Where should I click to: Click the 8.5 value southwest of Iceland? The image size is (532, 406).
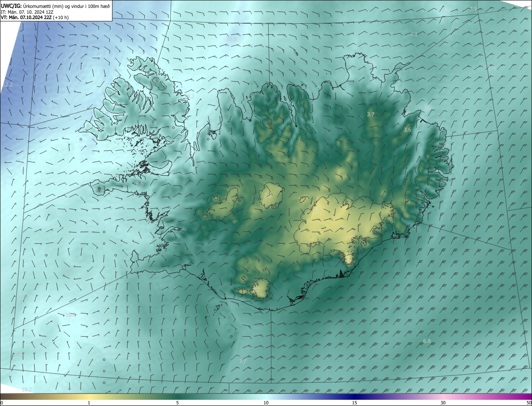click(x=68, y=272)
